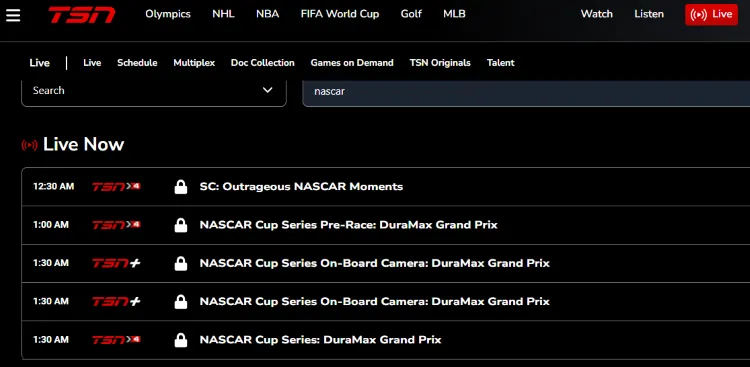
Task: Click the lock icon for Pre-Race DuraMax Grand Prix
Action: 181,225
